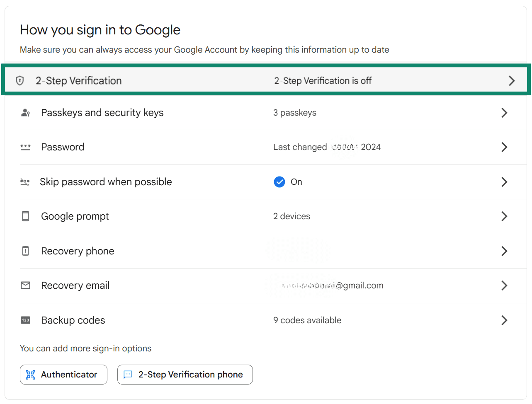The image size is (532, 404).
Task: Click the blue checkmark next to On
Action: [x=279, y=182]
